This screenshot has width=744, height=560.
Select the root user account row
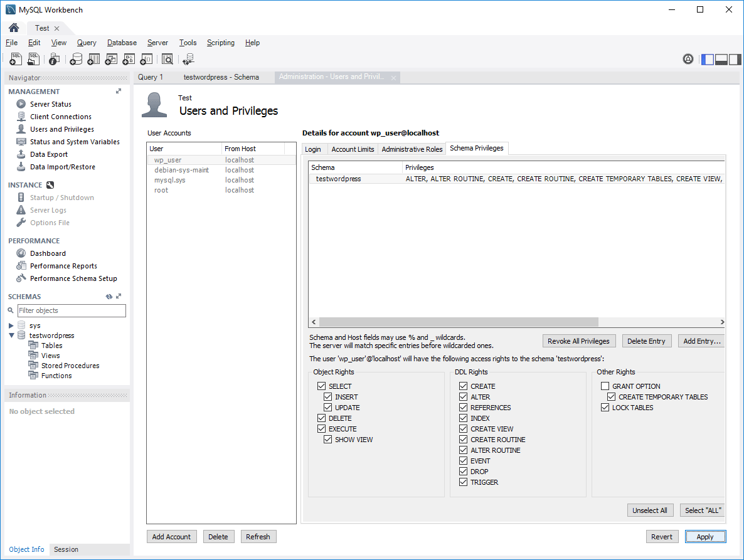[x=221, y=190]
